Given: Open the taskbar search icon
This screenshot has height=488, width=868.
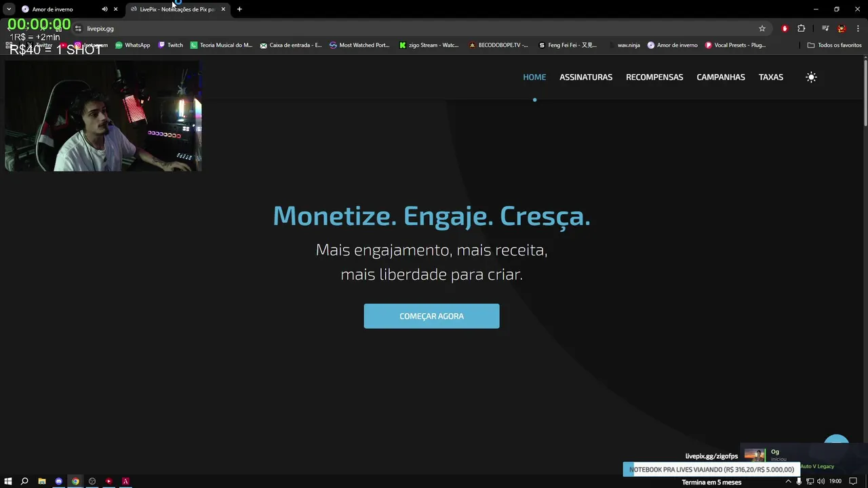Looking at the screenshot, I should click(x=24, y=481).
